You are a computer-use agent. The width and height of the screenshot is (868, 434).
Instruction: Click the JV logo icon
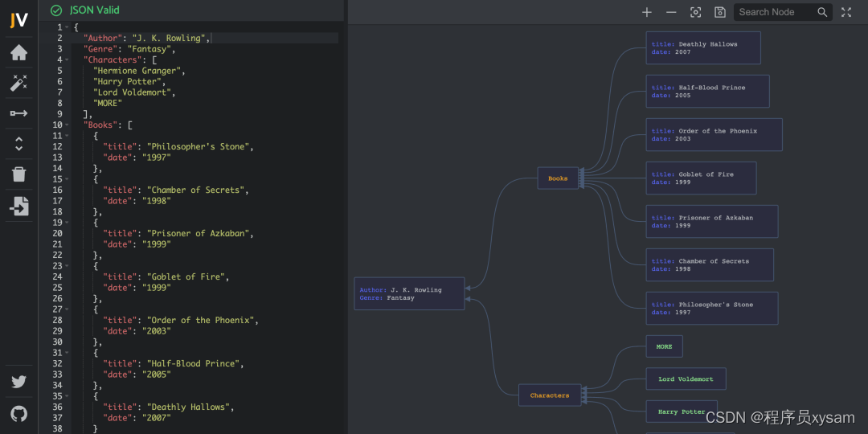click(x=18, y=20)
